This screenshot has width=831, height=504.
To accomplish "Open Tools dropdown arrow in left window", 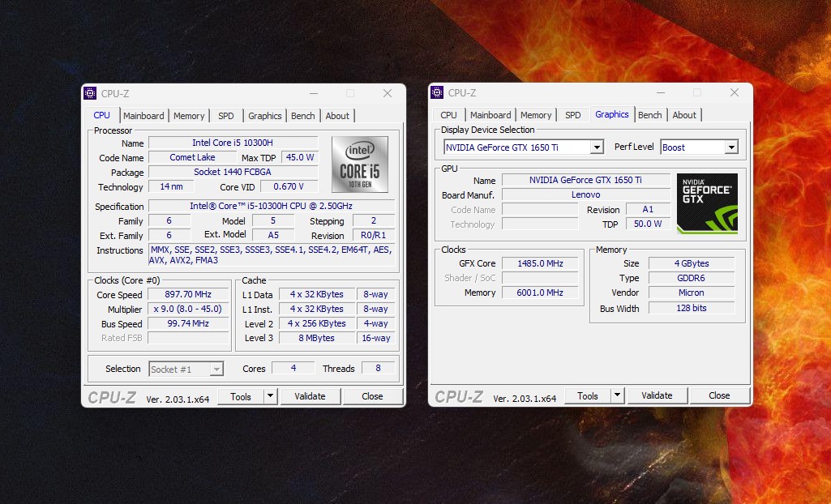I will coord(270,396).
